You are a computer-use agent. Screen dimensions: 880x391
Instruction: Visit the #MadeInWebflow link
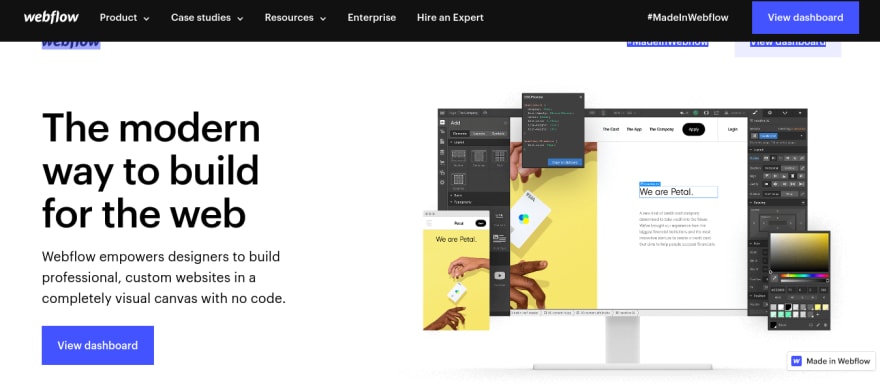pos(688,18)
